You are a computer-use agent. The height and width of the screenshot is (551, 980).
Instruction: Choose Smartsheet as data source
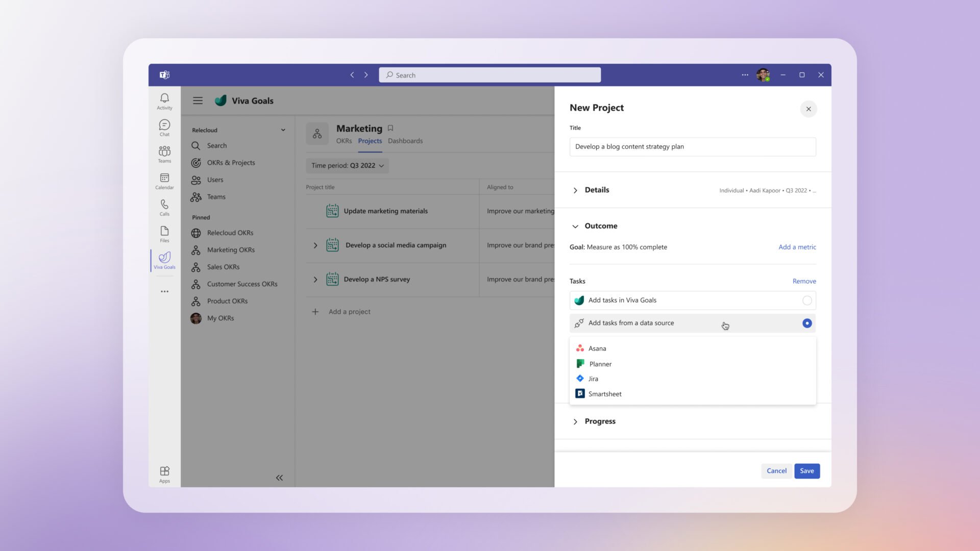click(693, 394)
